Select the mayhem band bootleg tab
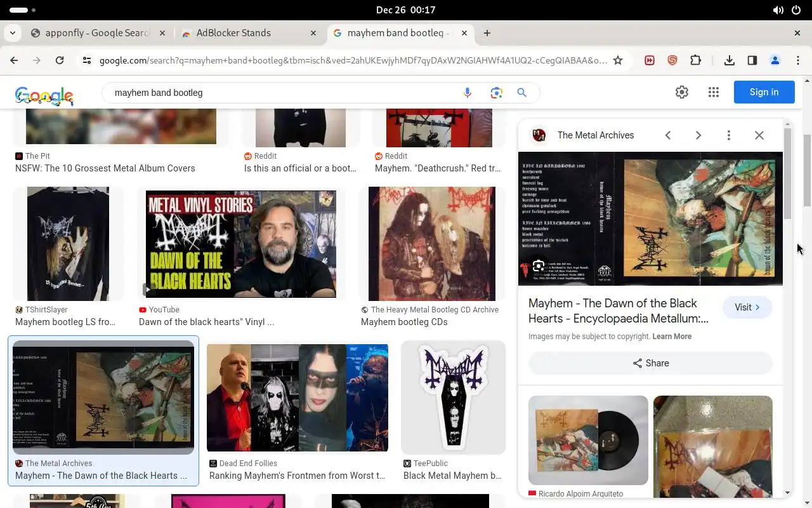The width and height of the screenshot is (812, 508). (400, 33)
